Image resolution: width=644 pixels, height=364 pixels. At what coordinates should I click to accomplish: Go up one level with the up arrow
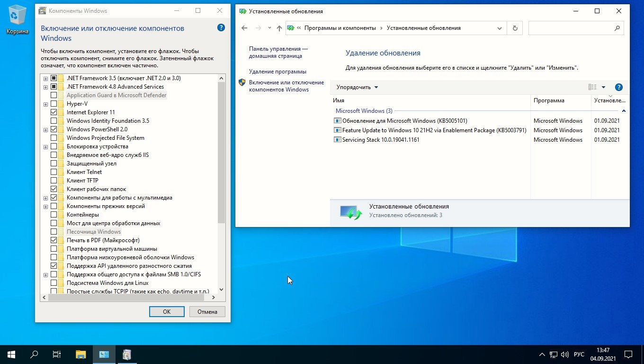pos(279,28)
